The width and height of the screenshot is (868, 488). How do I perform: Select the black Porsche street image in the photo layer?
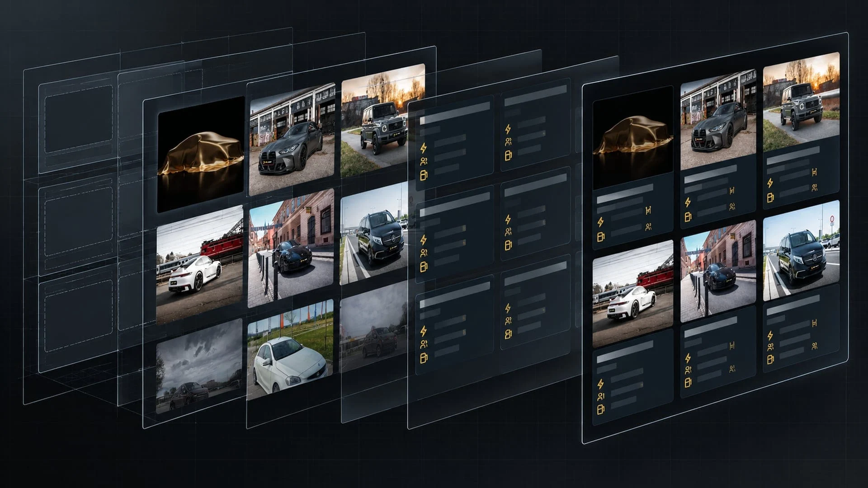click(x=291, y=249)
